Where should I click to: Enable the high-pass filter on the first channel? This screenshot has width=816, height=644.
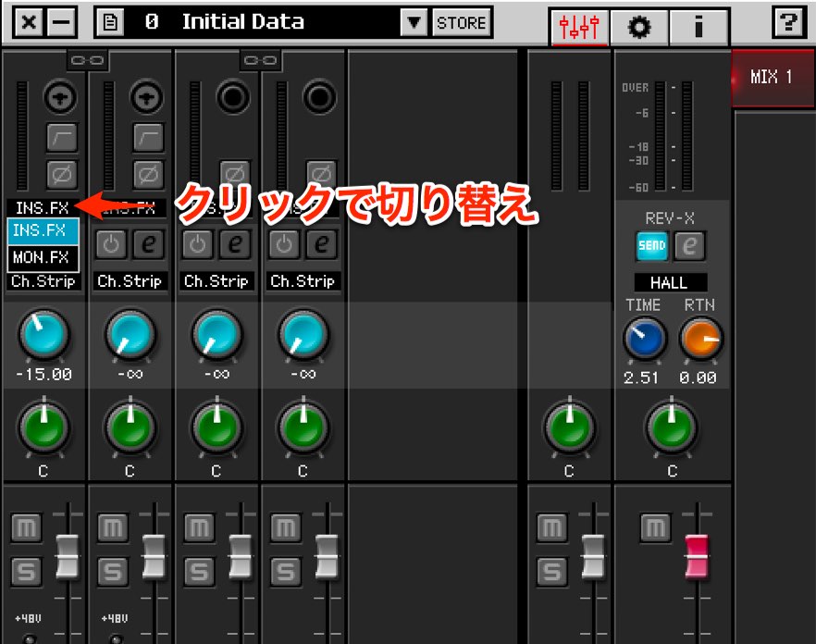point(62,137)
